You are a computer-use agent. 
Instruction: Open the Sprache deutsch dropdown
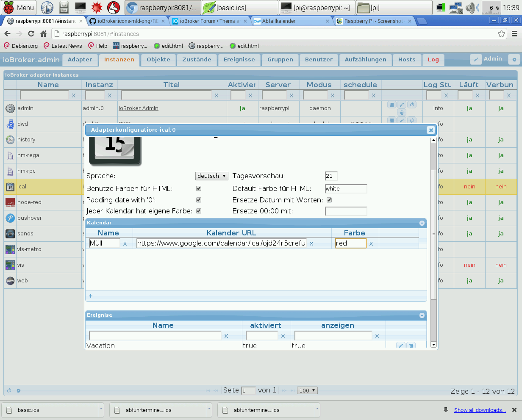point(212,176)
